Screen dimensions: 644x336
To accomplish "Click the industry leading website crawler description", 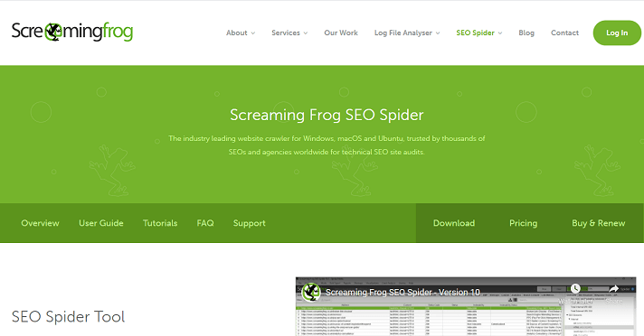I will [327, 145].
